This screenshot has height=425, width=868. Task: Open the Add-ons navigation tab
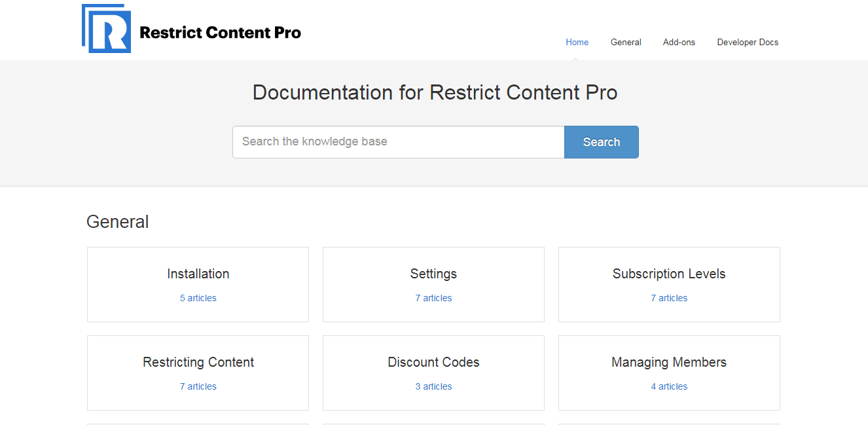(679, 42)
